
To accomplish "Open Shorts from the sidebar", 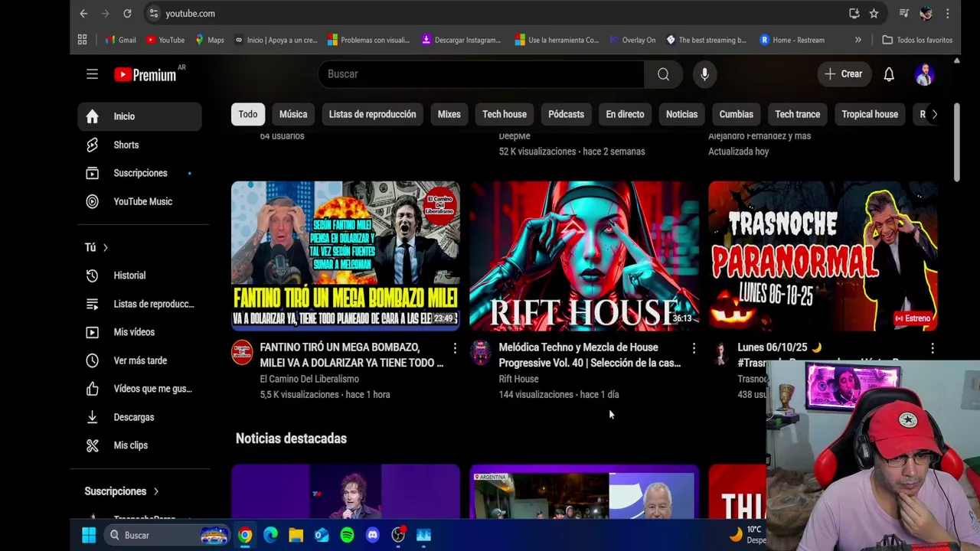I will coord(139,145).
